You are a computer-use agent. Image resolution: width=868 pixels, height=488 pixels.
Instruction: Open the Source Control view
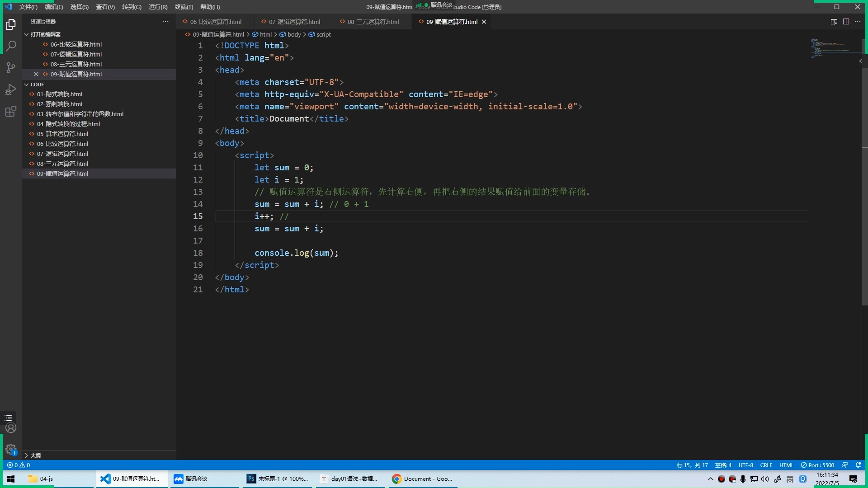pos(11,68)
